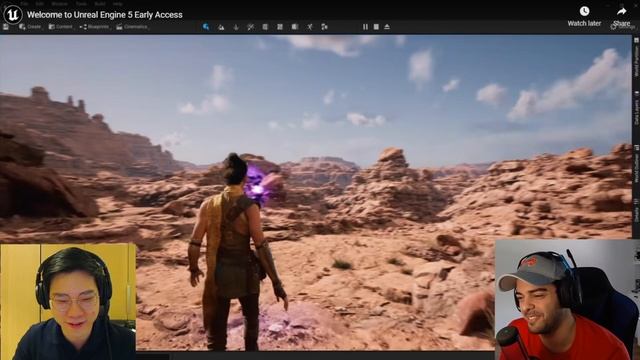Click the seventh editor mode icon
The width and height of the screenshot is (640, 360).
click(295, 27)
